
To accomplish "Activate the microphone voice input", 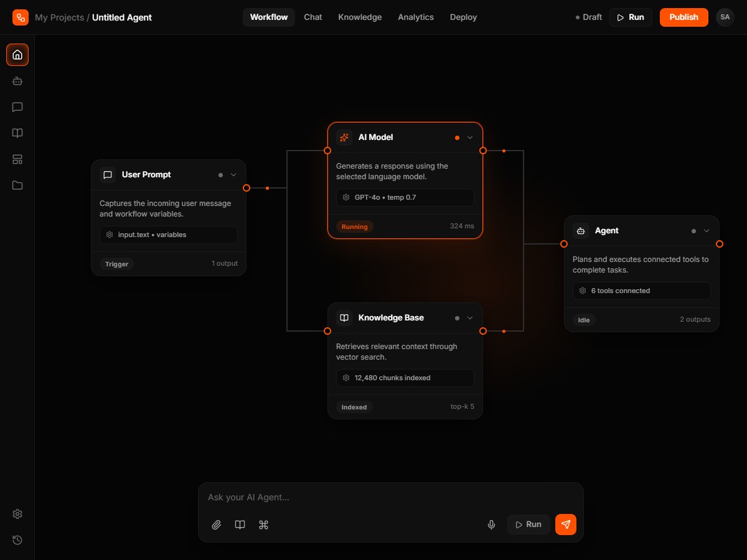I will 491,525.
